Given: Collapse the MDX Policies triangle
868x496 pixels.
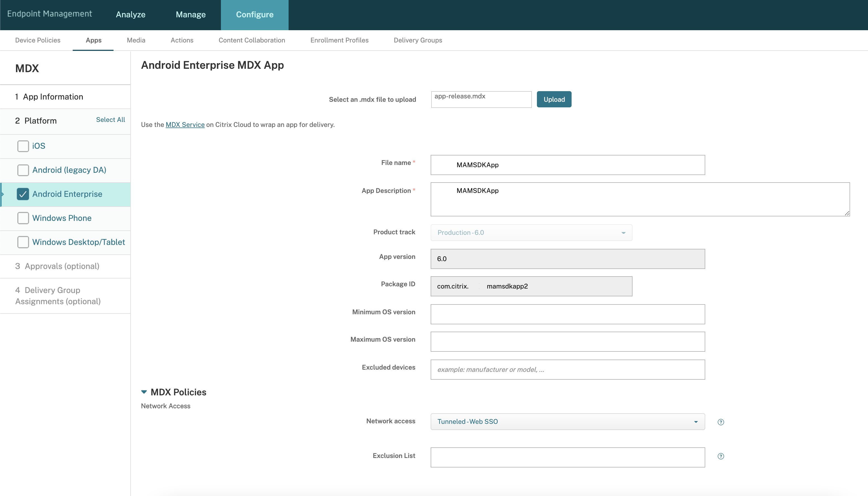Looking at the screenshot, I should tap(144, 392).
